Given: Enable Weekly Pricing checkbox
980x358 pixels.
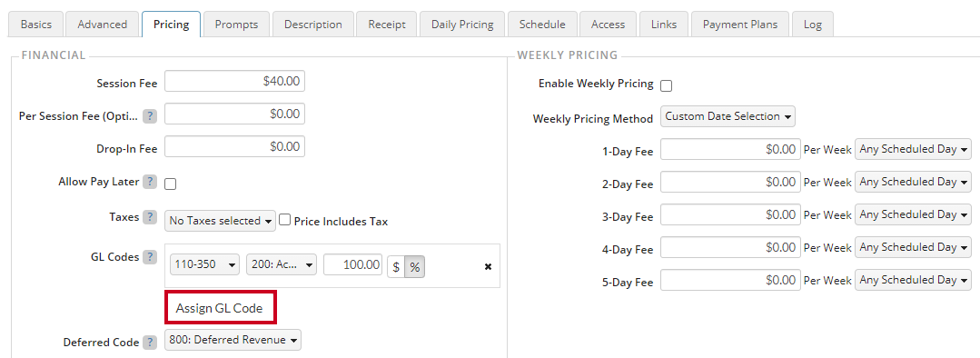Looking at the screenshot, I should 667,85.
